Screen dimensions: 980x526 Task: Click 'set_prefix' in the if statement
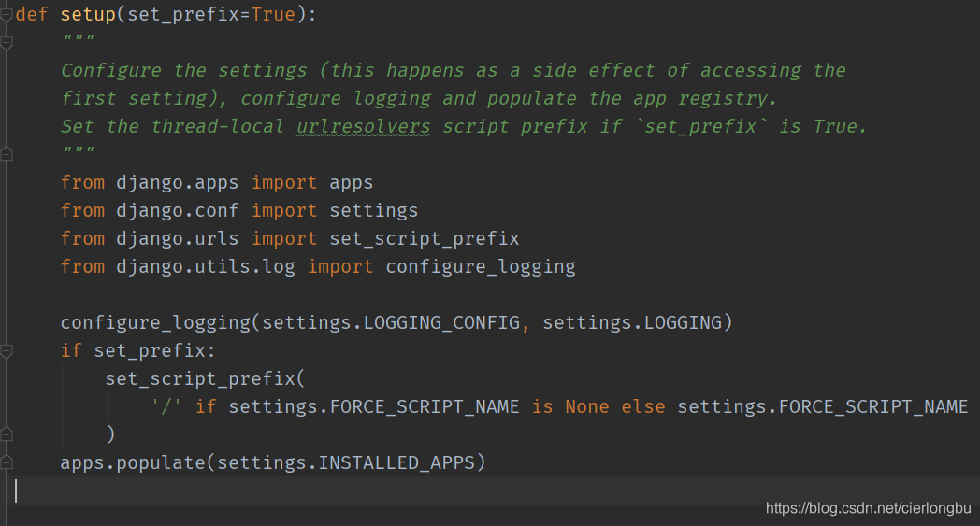point(150,351)
